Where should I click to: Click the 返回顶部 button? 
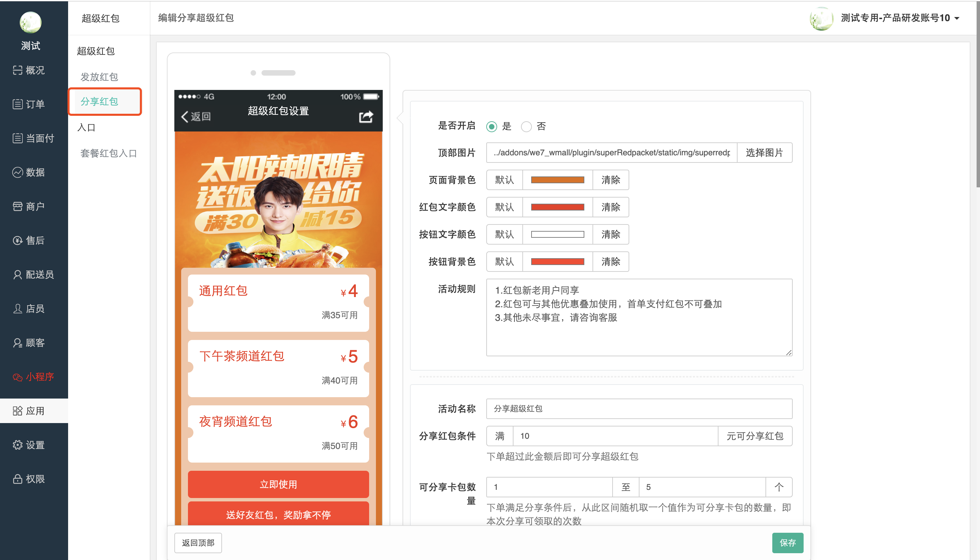pyautogui.click(x=198, y=543)
